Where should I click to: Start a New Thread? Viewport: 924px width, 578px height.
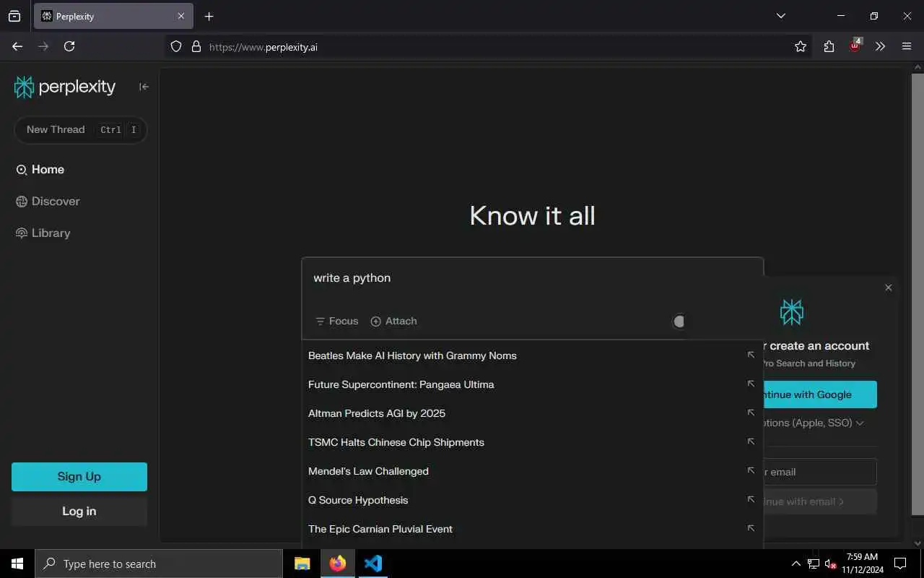coord(80,130)
